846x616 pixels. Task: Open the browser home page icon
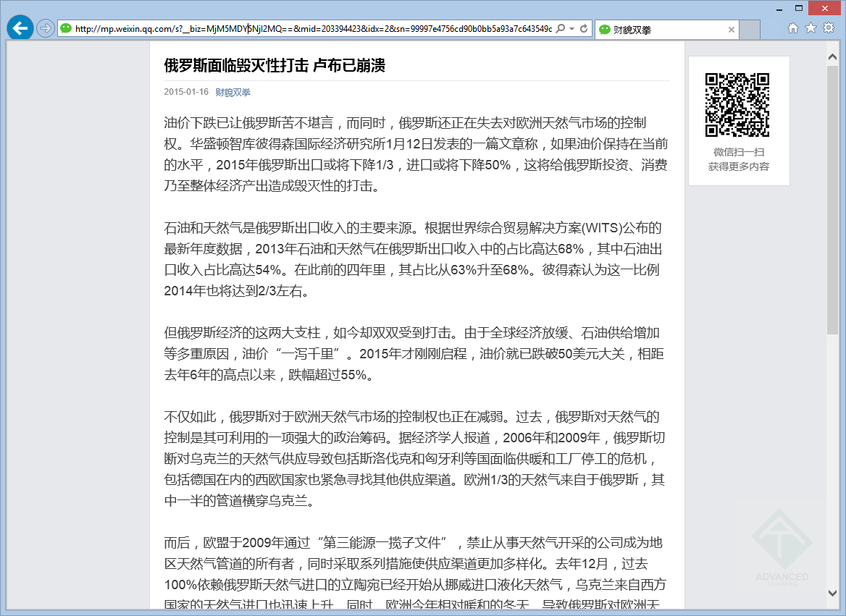[x=793, y=28]
